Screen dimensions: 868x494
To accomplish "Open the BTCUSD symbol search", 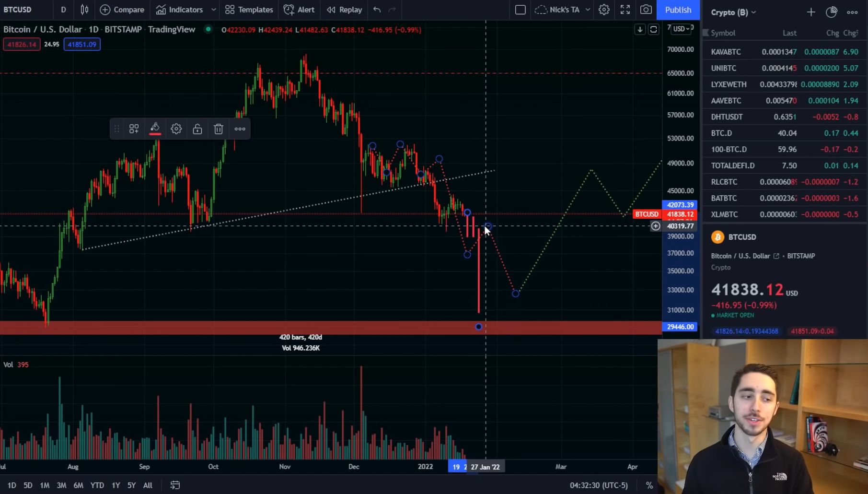I will (x=18, y=10).
